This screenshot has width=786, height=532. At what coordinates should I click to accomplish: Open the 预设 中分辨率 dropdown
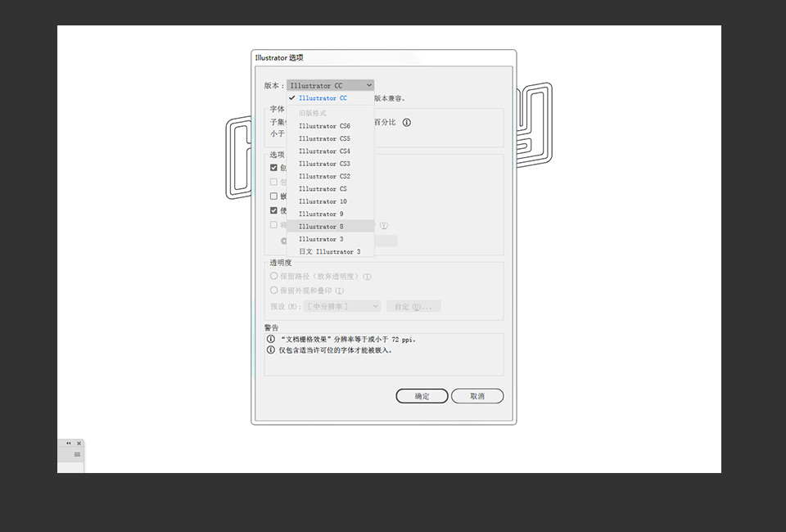pyautogui.click(x=342, y=306)
